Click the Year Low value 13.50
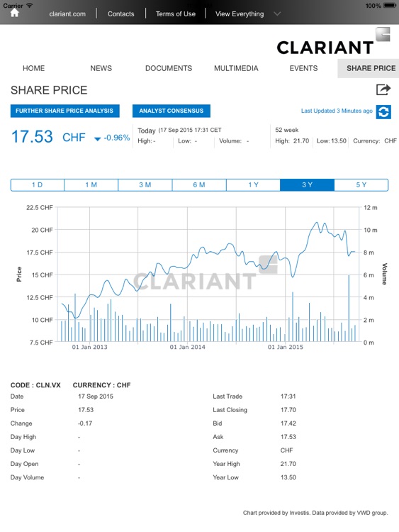 288,477
